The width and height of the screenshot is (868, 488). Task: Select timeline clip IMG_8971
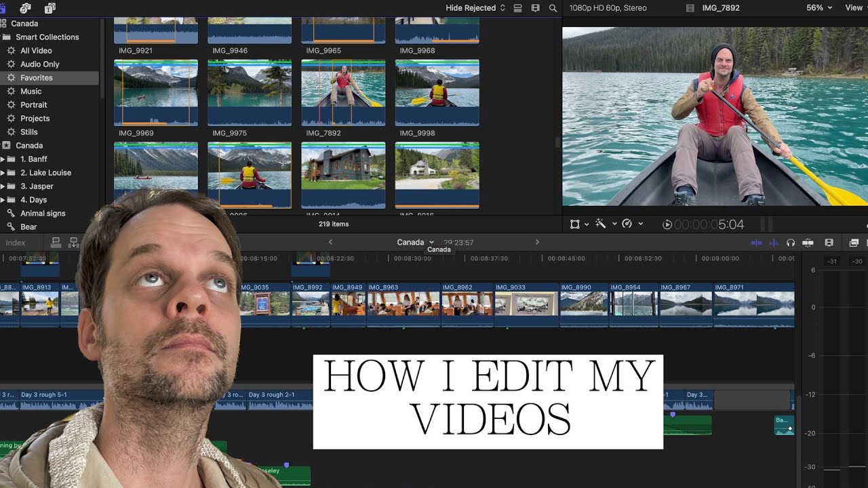pyautogui.click(x=753, y=304)
